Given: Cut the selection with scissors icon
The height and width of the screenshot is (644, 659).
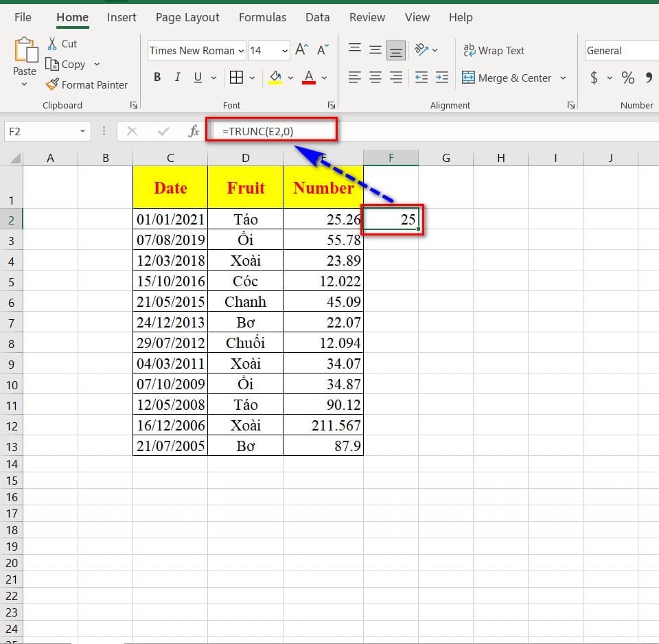Looking at the screenshot, I should 52,43.
